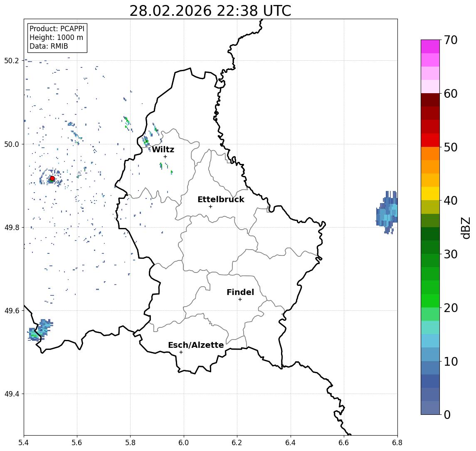The height and width of the screenshot is (451, 476).
Task: Click the Data: RMIB text
Action: pos(49,46)
